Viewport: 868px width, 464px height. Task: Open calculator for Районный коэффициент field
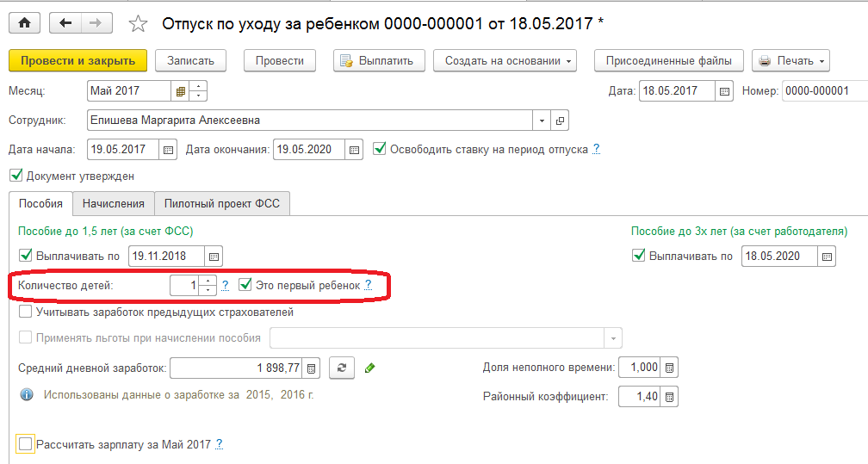click(x=670, y=397)
